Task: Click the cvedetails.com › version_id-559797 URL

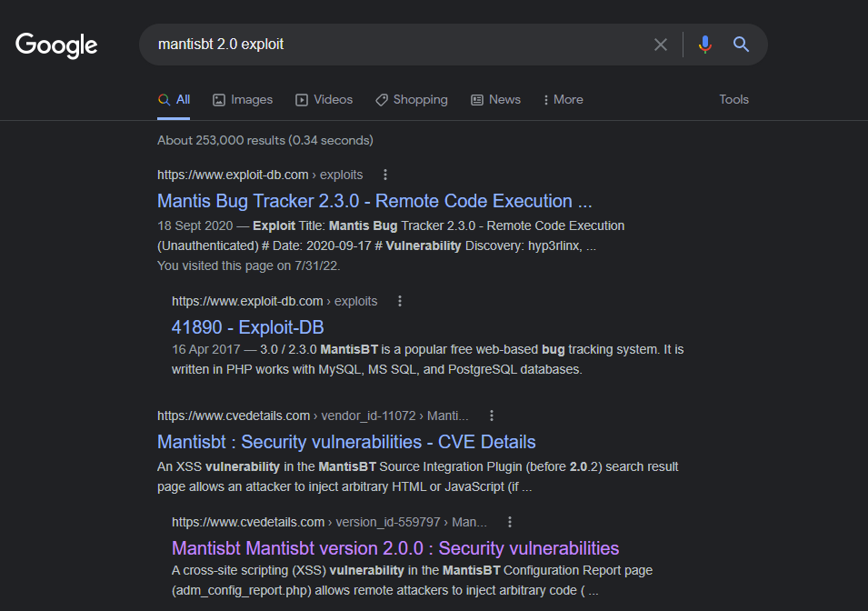Action: coord(329,523)
